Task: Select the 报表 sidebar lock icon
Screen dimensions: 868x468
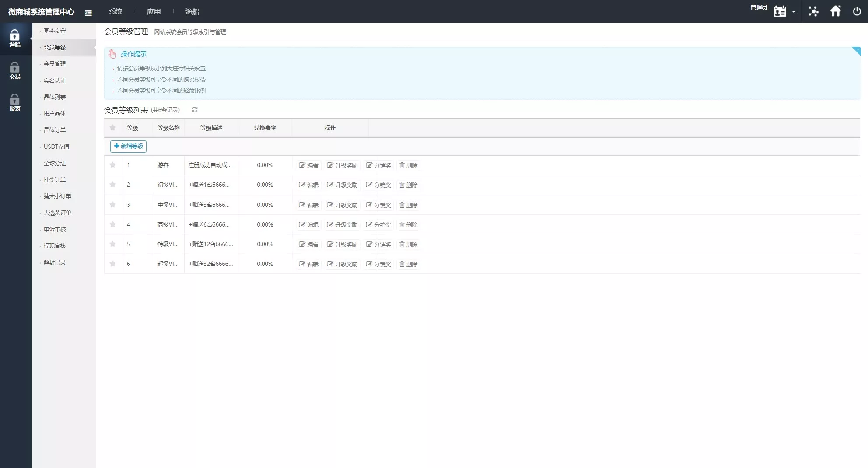Action: pos(15,102)
